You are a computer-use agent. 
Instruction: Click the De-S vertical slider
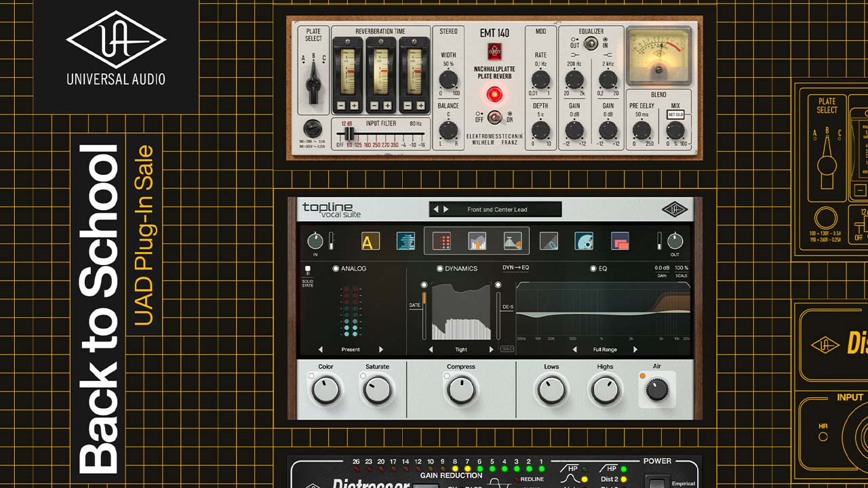(x=498, y=315)
